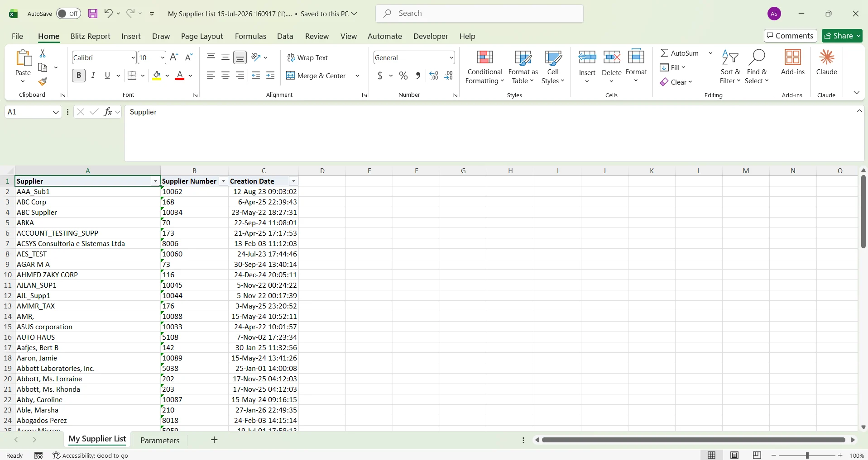Click the Align Left icon

point(211,76)
